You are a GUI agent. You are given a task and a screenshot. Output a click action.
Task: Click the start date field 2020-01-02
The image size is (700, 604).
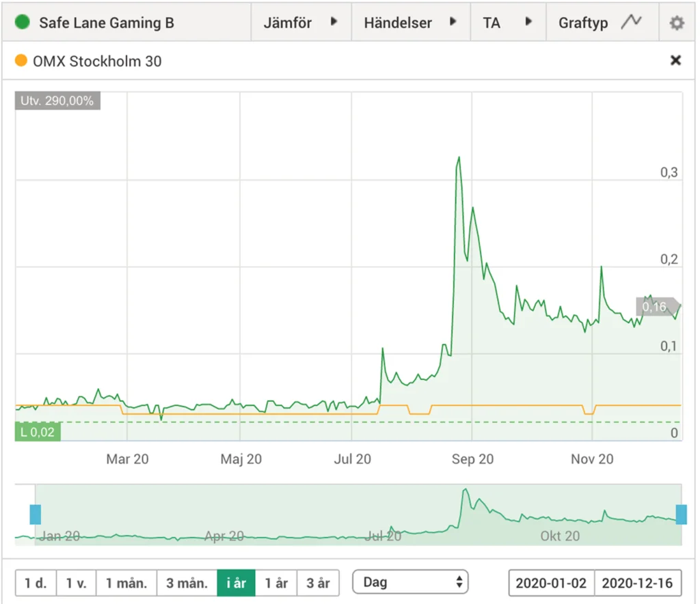(552, 583)
